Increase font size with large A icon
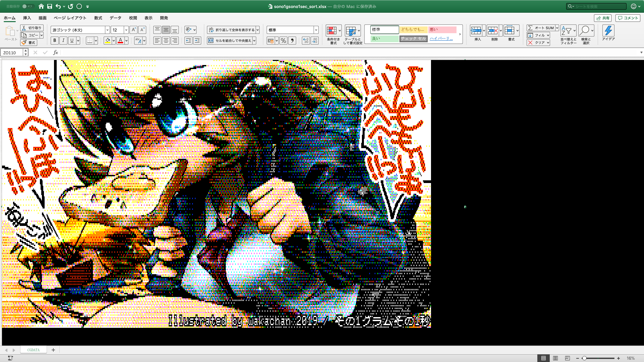Screen dimensions: 644x362 pyautogui.click(x=133, y=30)
